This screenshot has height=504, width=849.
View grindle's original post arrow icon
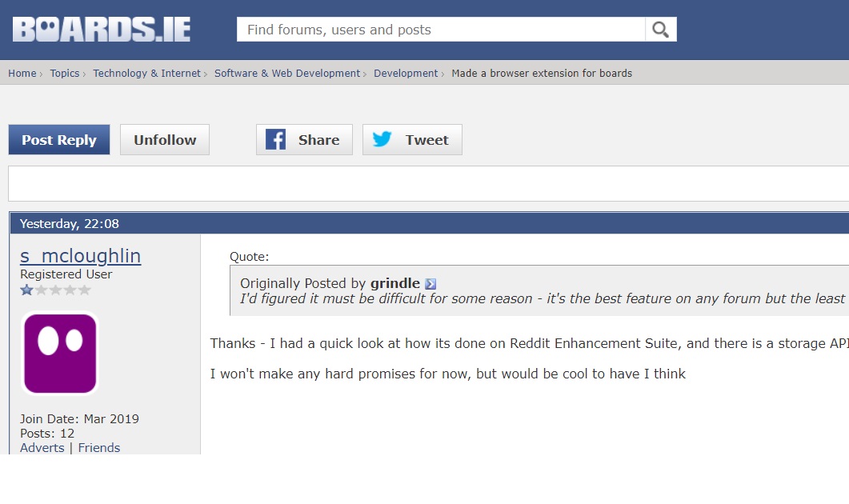(431, 284)
